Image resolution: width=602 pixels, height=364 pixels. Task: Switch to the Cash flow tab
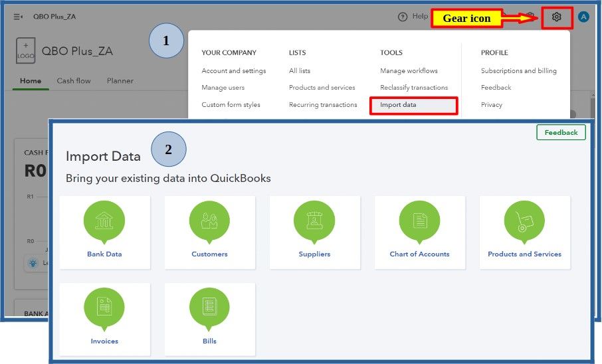click(x=74, y=81)
